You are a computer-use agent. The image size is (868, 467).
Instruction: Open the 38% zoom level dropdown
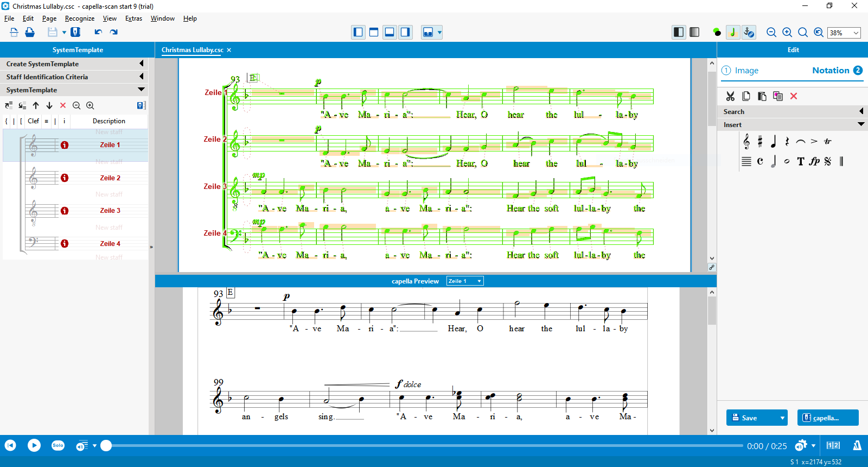click(x=856, y=33)
